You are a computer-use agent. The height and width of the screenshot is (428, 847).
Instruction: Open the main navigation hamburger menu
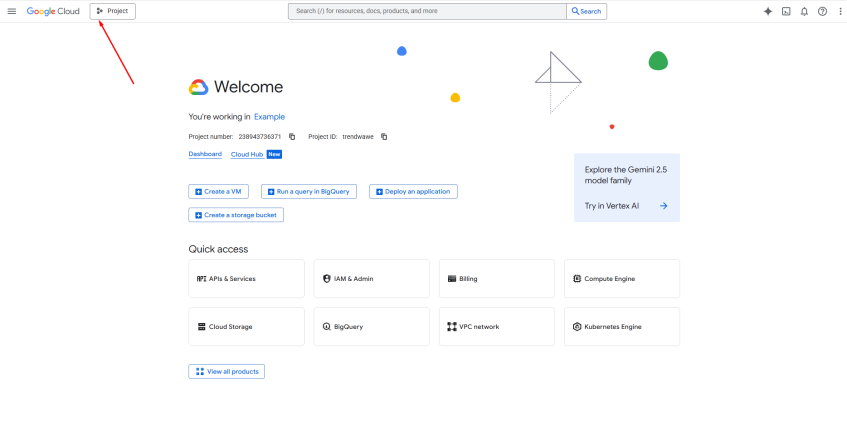[12, 11]
